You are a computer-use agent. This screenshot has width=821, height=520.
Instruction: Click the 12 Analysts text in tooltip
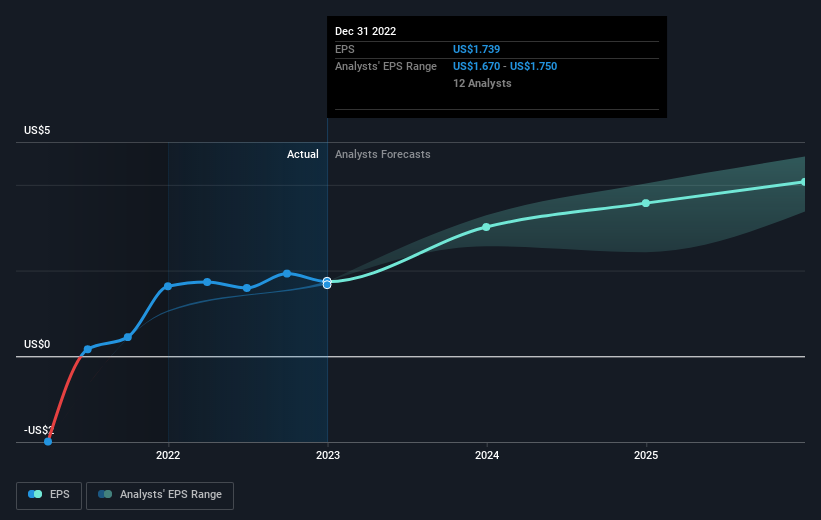click(482, 83)
